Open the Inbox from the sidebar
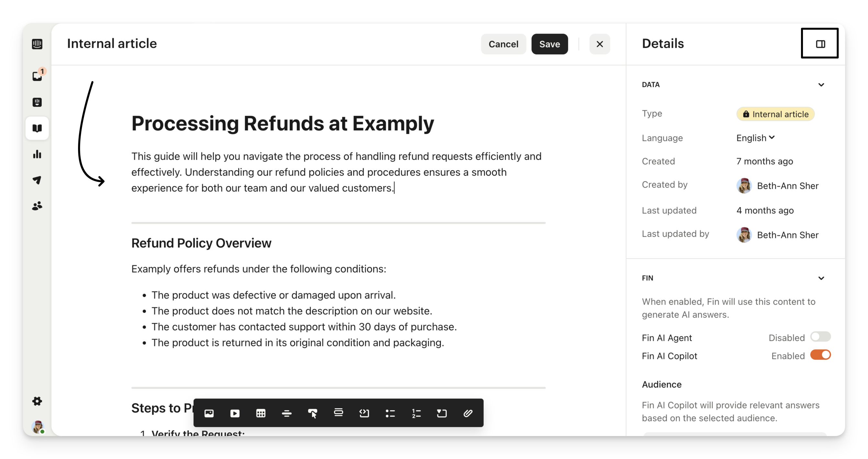 (x=37, y=76)
